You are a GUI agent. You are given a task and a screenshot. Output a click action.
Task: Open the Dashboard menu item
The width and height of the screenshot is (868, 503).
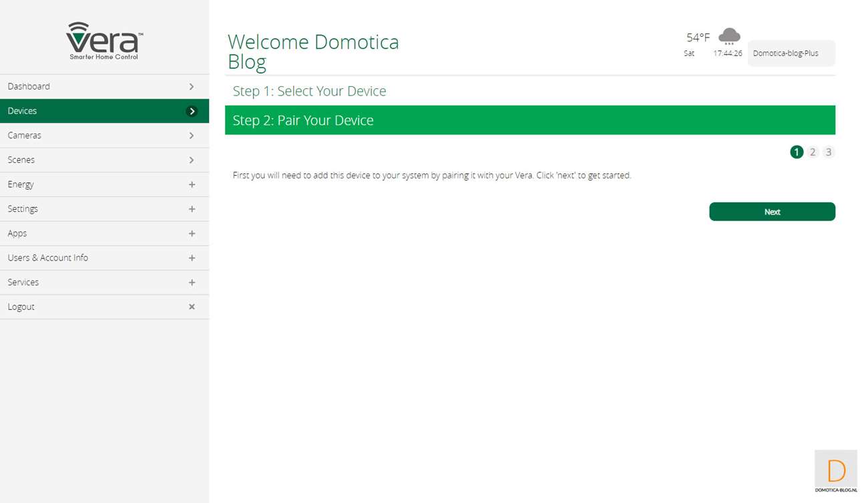(x=29, y=86)
